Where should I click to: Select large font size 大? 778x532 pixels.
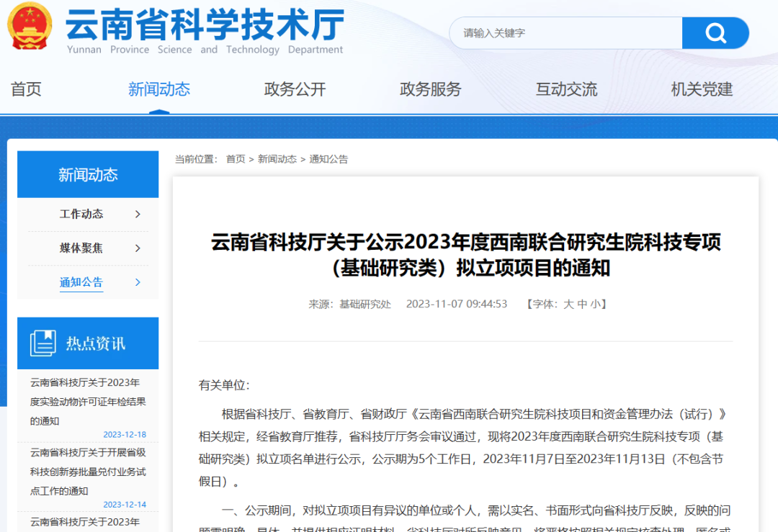(568, 305)
